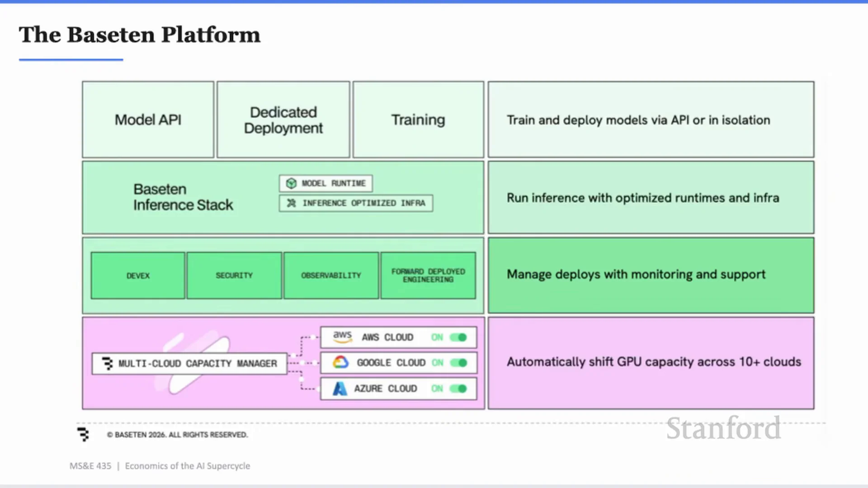This screenshot has height=488, width=868.
Task: Click the Inference Optimized Infra icon
Action: (292, 203)
